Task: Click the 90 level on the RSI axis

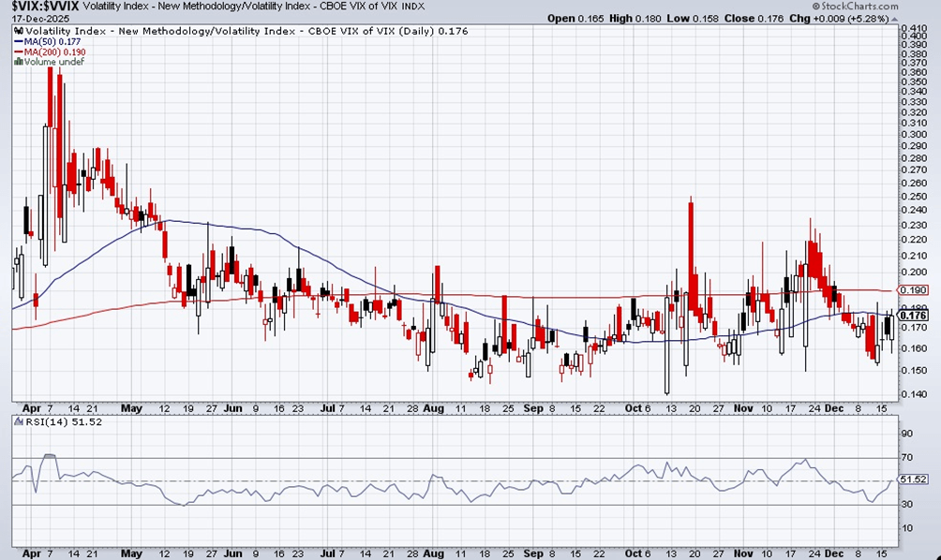Action: 907,434
